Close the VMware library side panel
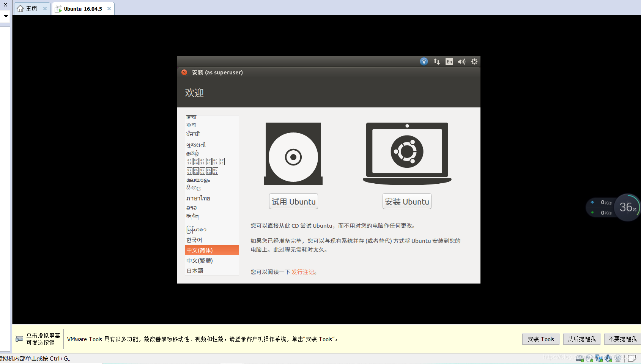 (5, 5)
